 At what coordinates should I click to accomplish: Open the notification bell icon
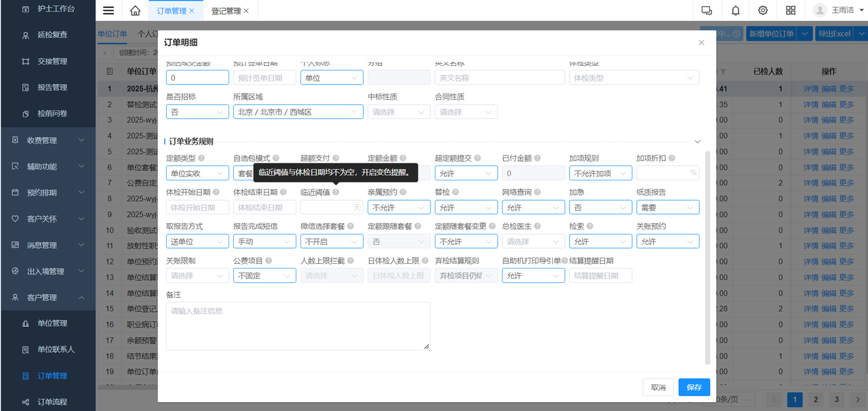[x=736, y=11]
